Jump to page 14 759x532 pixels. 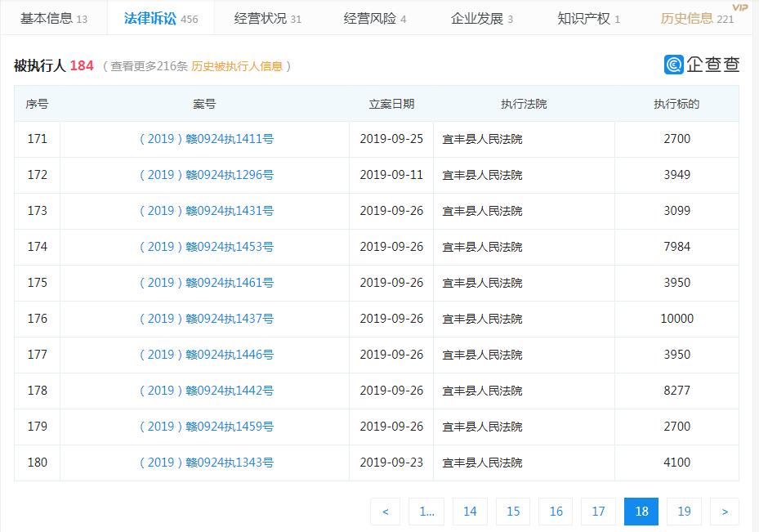pyautogui.click(x=470, y=511)
